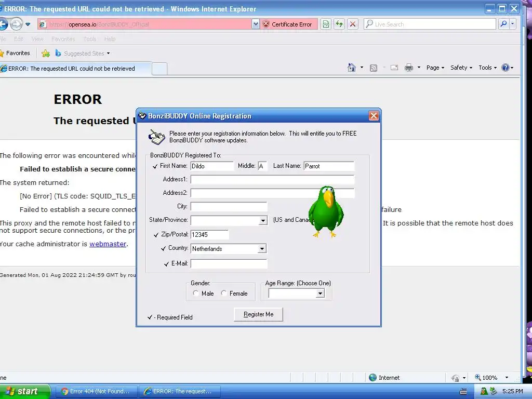Viewport: 532px width, 399px height.
Task: Click the registration notepad pen icon
Action: [x=156, y=137]
